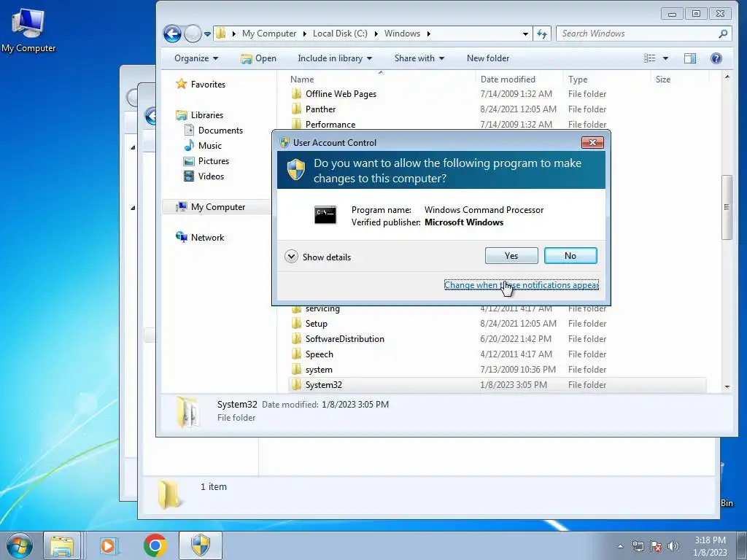Viewport: 747px width, 560px height.
Task: Click the file list vertical scrollbar thumb
Action: (727, 207)
